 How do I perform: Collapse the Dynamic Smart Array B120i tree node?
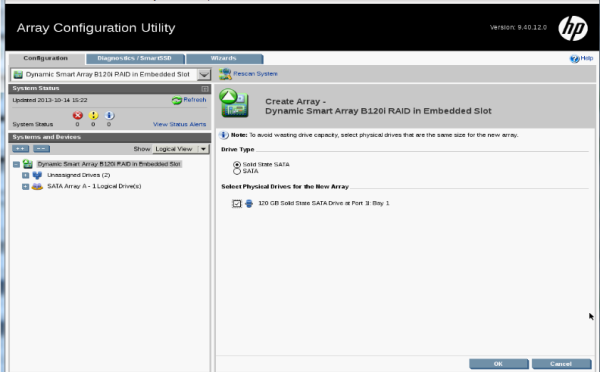tap(16, 164)
